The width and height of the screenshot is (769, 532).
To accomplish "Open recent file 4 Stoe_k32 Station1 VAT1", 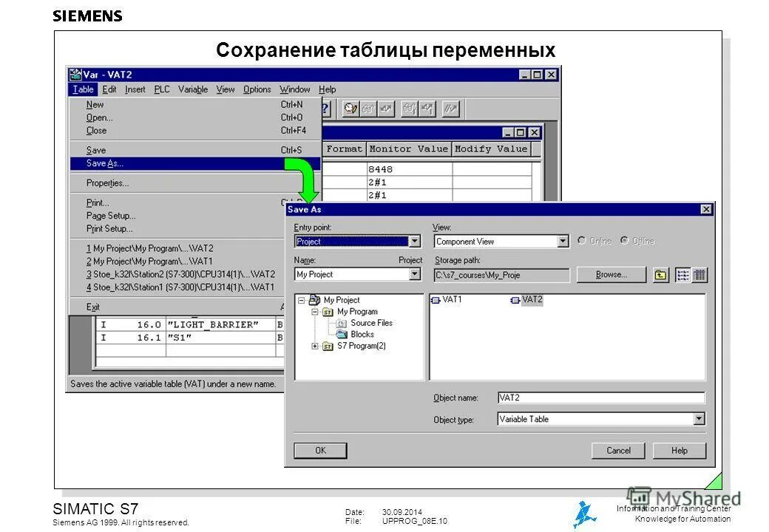I will pyautogui.click(x=177, y=287).
